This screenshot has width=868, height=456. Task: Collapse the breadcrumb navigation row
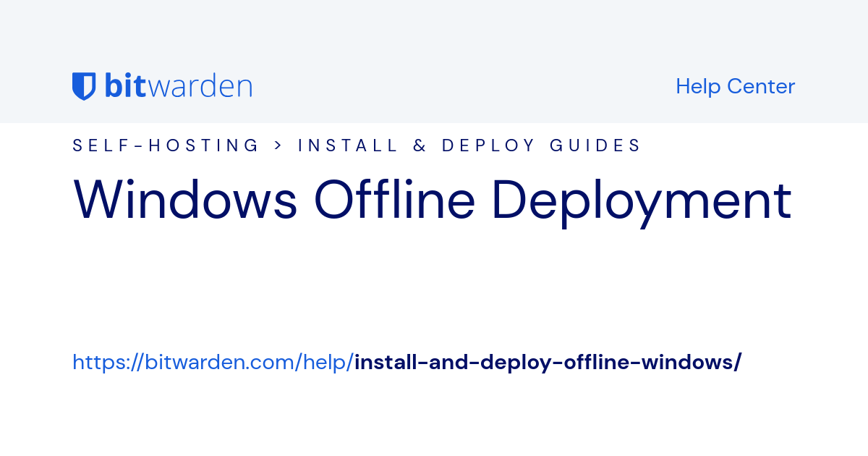click(x=357, y=145)
